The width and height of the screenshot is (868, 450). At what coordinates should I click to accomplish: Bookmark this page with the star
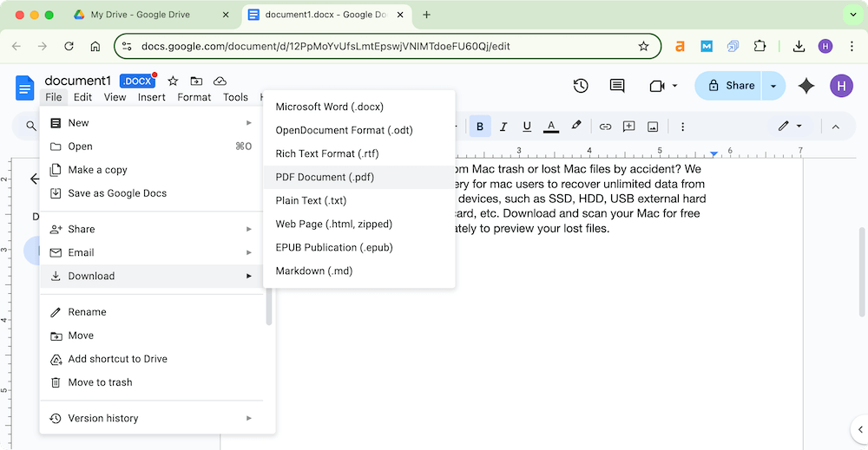click(643, 47)
